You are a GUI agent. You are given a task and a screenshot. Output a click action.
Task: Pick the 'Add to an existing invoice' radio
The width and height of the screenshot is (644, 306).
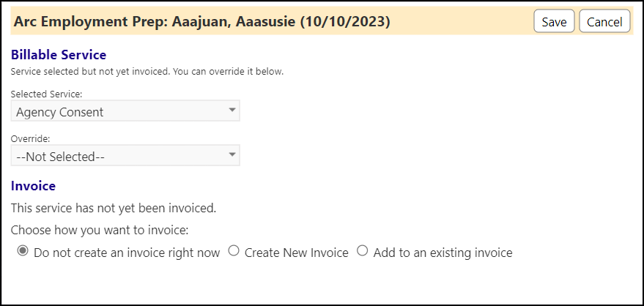tap(362, 251)
